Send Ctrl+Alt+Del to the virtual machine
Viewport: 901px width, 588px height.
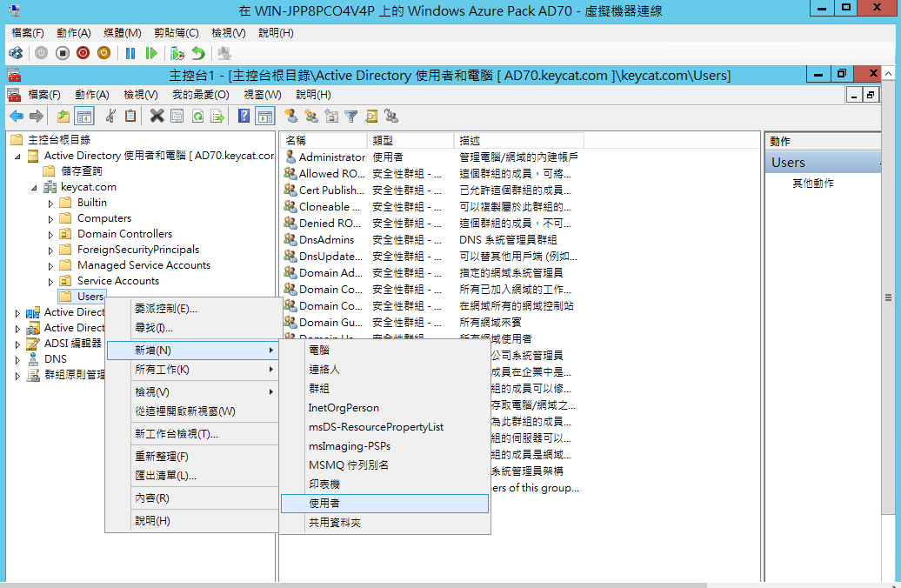pos(16,53)
